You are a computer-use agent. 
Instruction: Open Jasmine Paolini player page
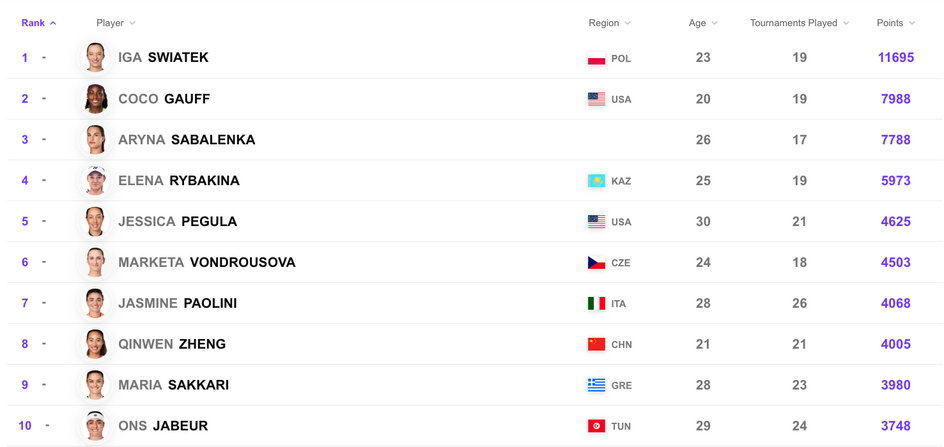178,303
